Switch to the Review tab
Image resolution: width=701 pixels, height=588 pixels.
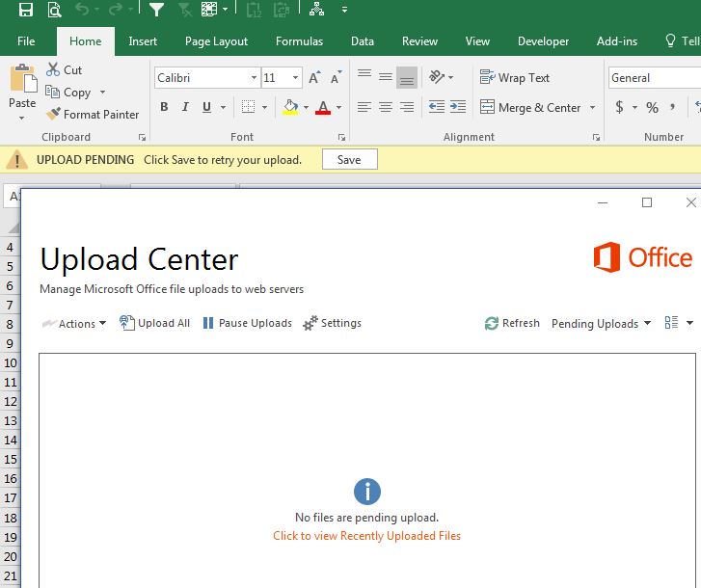pyautogui.click(x=419, y=41)
